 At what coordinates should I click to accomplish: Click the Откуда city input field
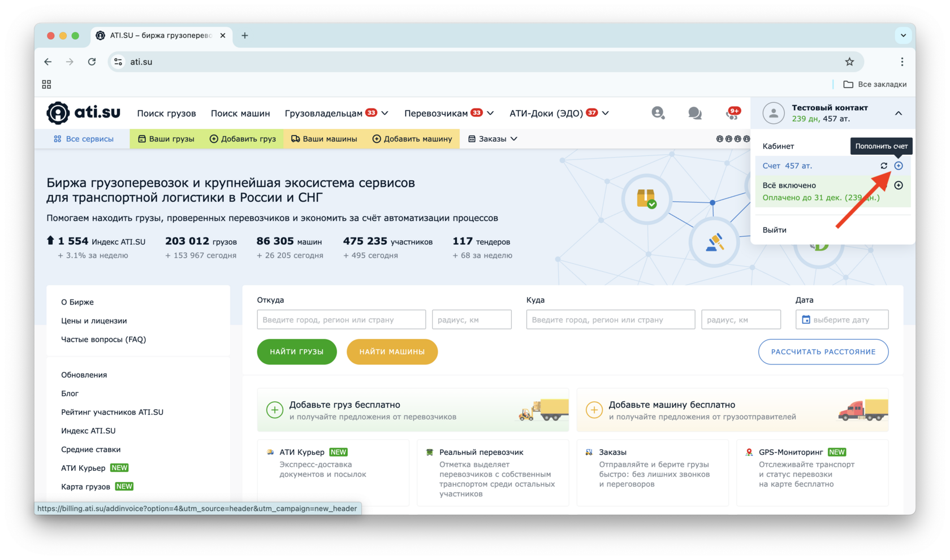tap(341, 320)
